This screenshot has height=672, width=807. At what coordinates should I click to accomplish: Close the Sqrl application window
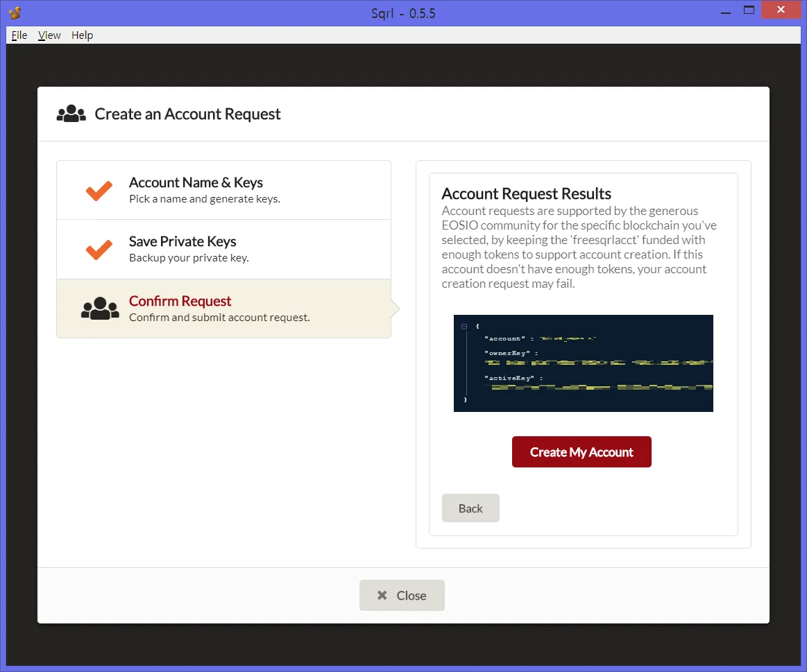coord(781,10)
